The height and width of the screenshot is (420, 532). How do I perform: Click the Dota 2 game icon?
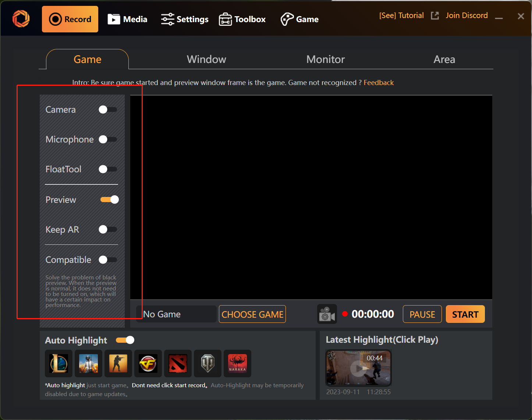click(178, 363)
